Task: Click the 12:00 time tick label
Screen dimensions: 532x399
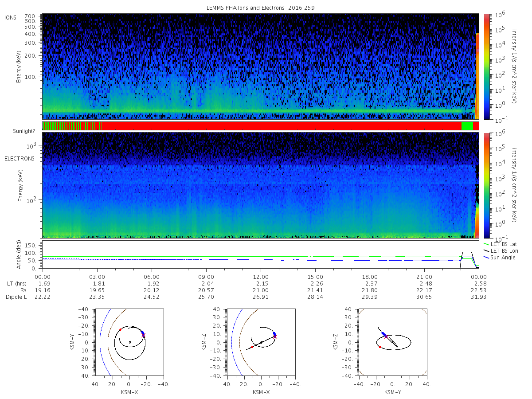Action: 261,277
